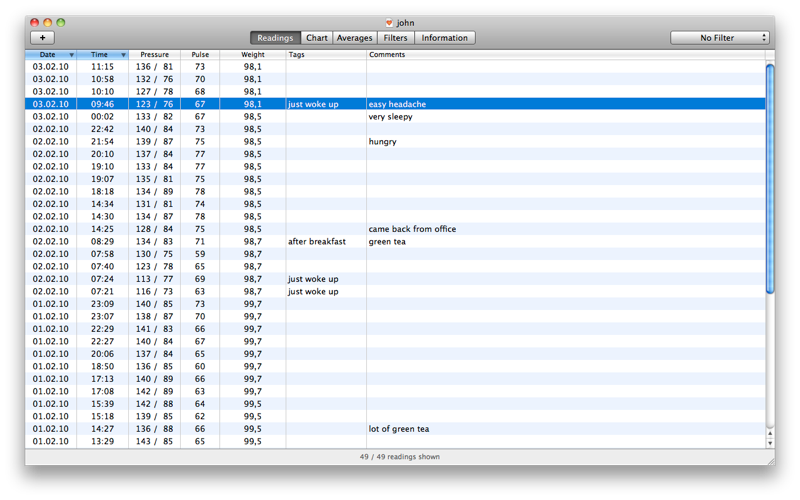This screenshot has width=800, height=500.
Task: Select the reading at 14:30
Action: point(395,217)
